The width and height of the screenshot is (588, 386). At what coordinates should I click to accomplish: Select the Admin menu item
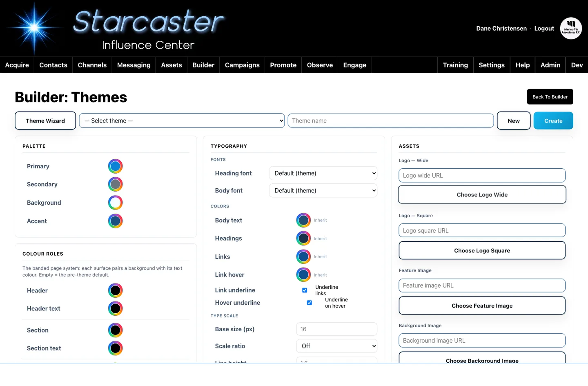coord(550,65)
